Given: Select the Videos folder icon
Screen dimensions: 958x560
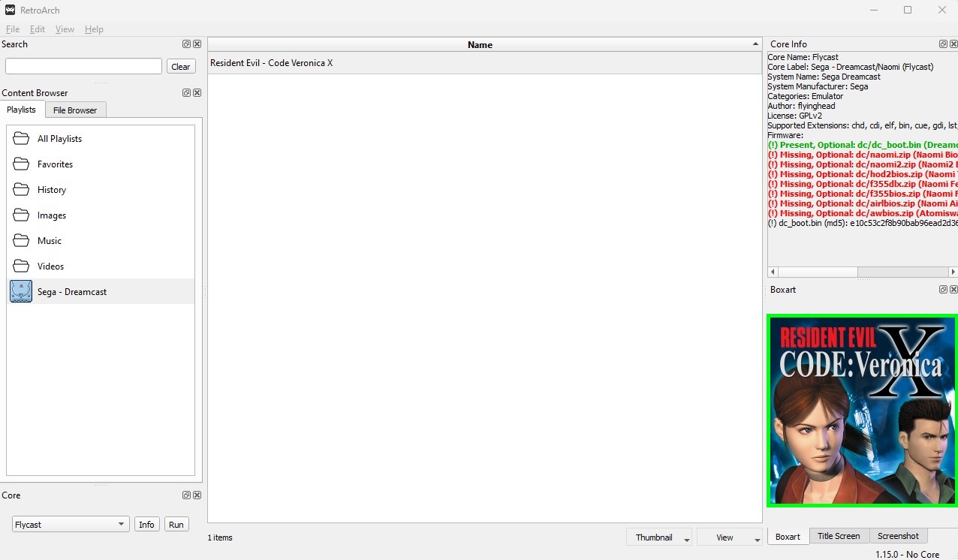Looking at the screenshot, I should tap(21, 266).
